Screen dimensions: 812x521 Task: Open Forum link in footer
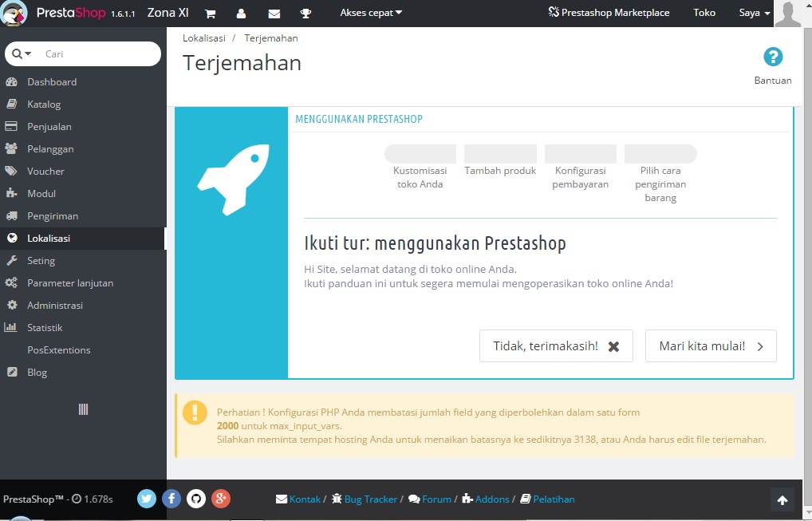pos(430,499)
